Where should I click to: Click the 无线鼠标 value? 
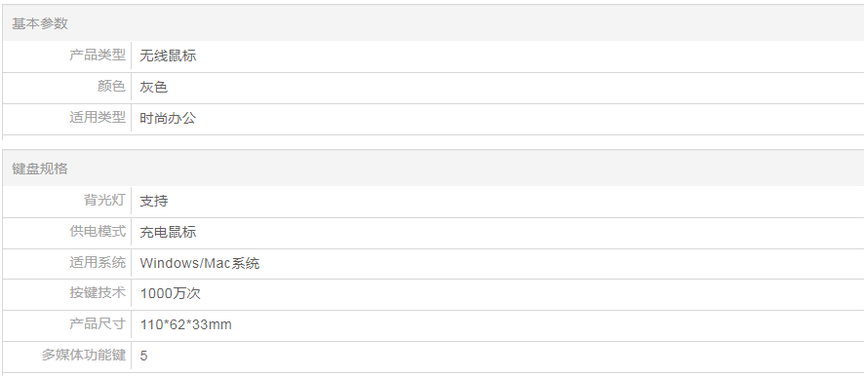point(168,56)
